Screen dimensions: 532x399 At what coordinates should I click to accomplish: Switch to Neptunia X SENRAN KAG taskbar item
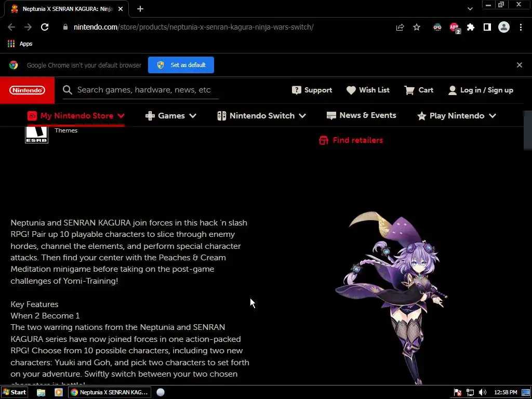click(x=110, y=393)
